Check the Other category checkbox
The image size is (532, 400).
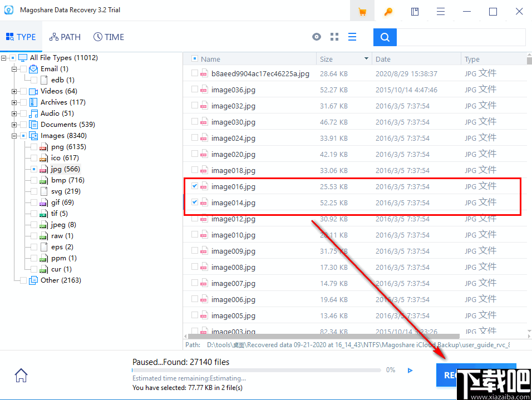(23, 280)
